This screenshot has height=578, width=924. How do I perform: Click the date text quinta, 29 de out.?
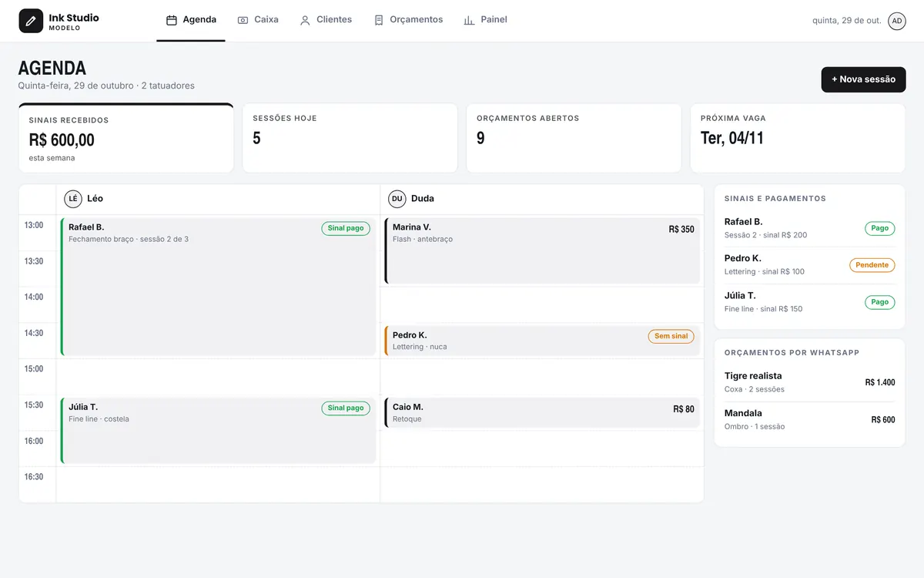847,21
